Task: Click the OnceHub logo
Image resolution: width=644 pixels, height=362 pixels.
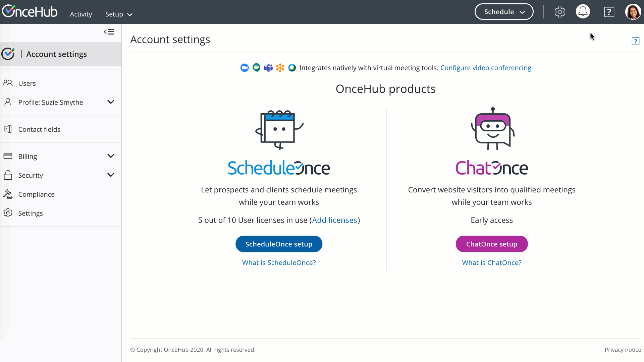Action: (x=30, y=12)
